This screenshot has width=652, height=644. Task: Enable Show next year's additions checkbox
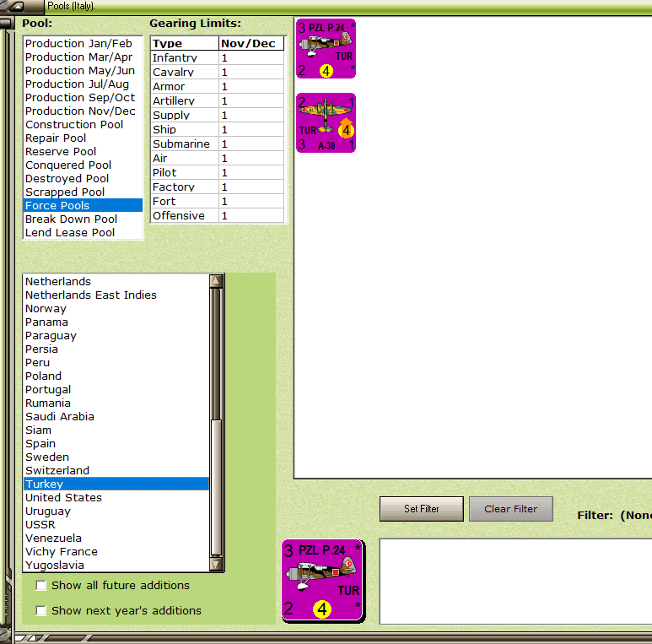coord(40,611)
